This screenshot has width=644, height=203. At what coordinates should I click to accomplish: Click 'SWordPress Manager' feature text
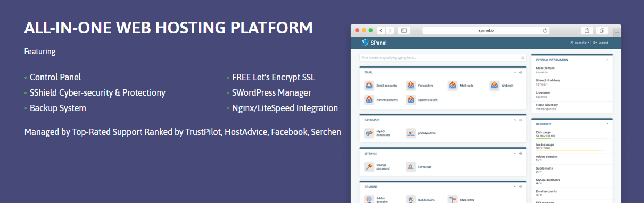(271, 93)
